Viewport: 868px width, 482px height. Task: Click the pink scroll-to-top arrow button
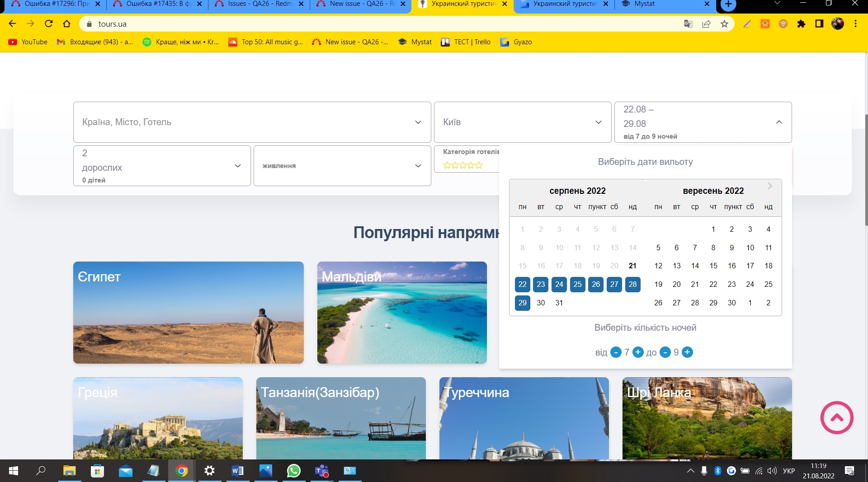click(x=837, y=418)
